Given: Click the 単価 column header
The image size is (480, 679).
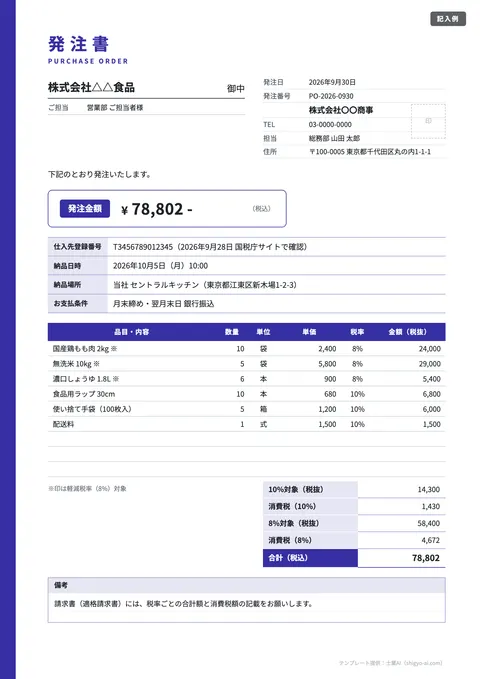Looking at the screenshot, I should (309, 332).
